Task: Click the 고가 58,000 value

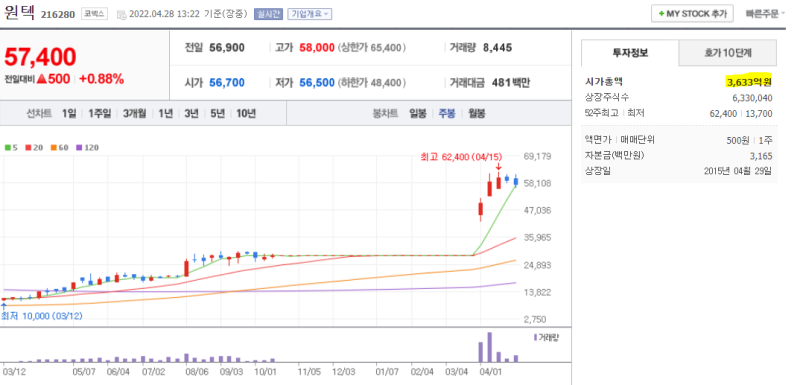Action: tap(317, 48)
